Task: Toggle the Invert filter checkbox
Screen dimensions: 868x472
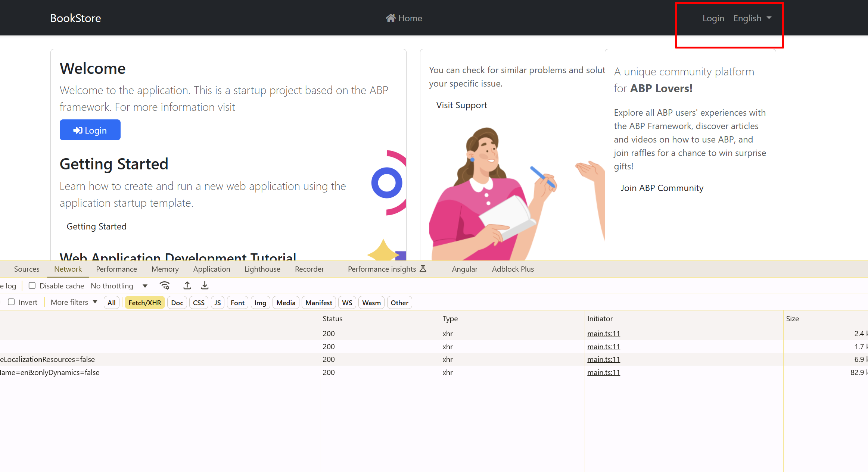Action: click(x=12, y=302)
